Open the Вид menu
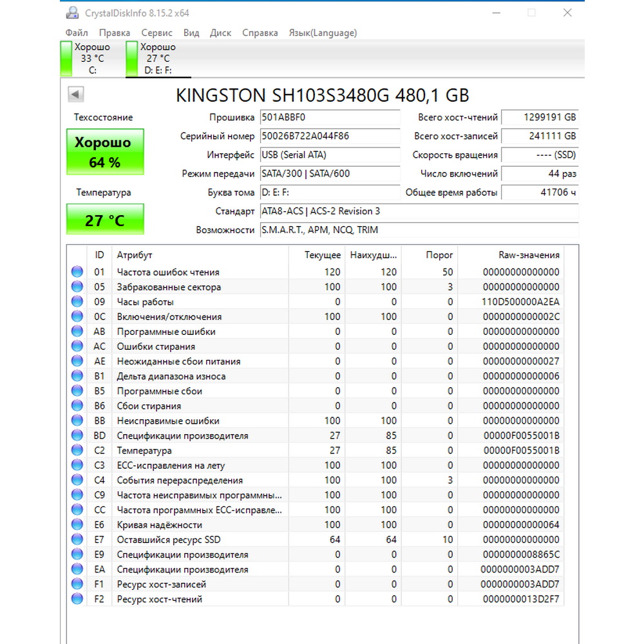 click(x=191, y=32)
